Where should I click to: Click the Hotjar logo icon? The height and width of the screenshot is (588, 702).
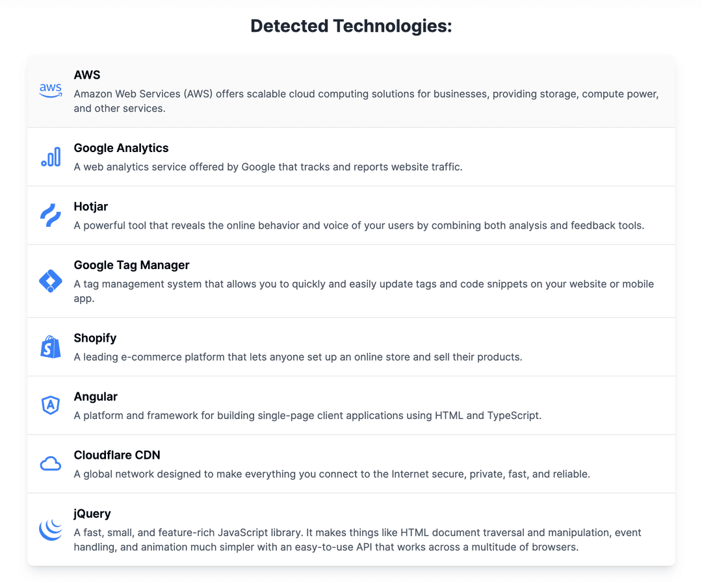click(x=51, y=215)
